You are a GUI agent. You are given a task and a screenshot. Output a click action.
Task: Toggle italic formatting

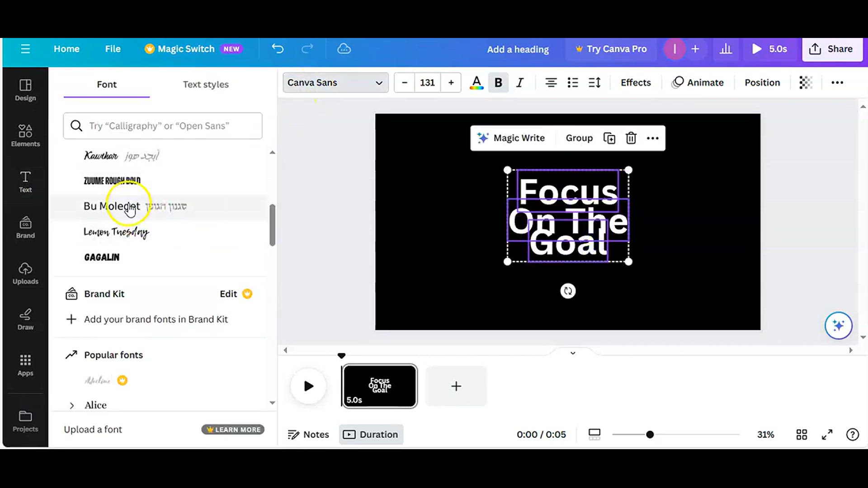[520, 83]
